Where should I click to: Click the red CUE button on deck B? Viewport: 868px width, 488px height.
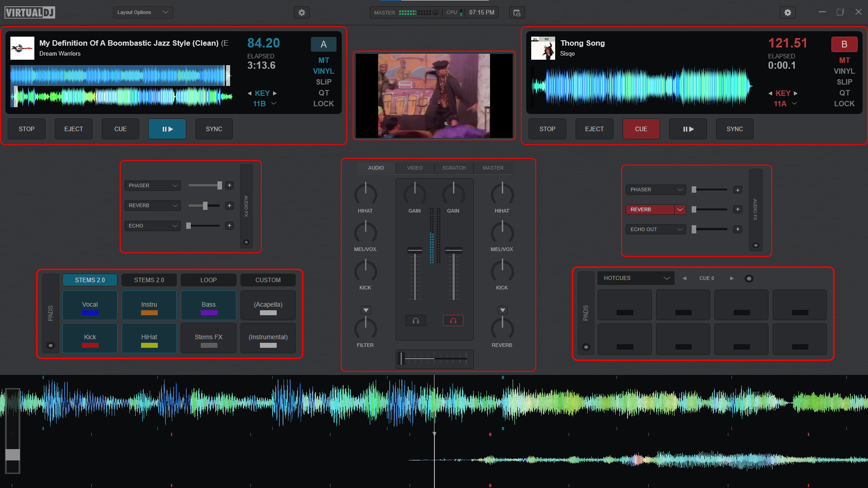641,129
